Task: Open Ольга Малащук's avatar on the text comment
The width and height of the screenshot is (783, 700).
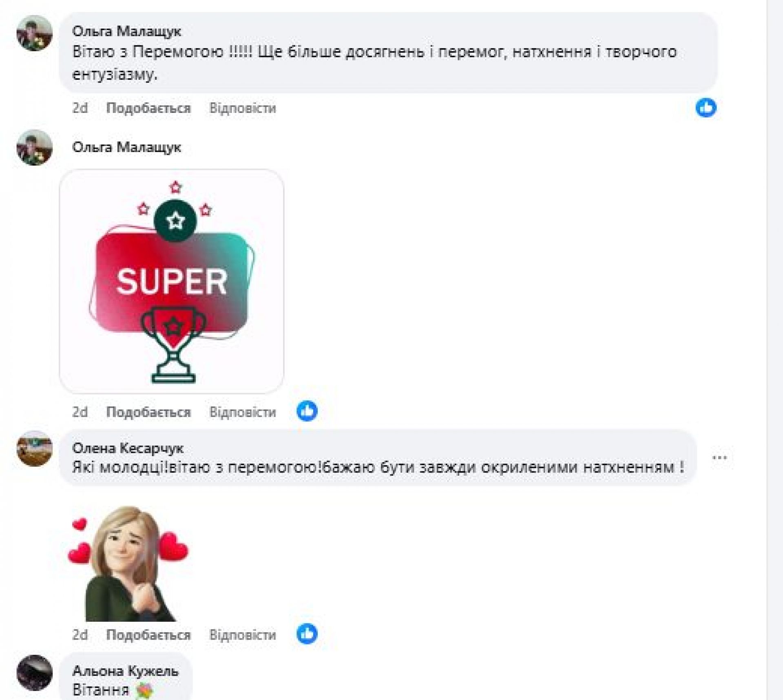Action: [x=34, y=33]
